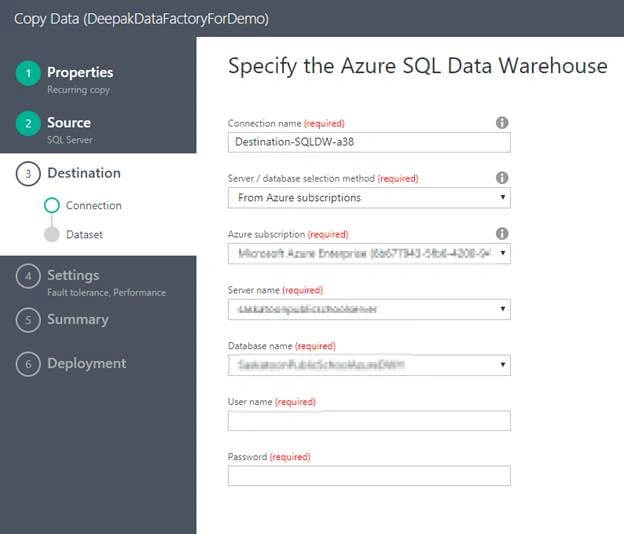Click 'Fault tolerance, Performance' subtitle text
The height and width of the screenshot is (534, 624).
(x=107, y=292)
